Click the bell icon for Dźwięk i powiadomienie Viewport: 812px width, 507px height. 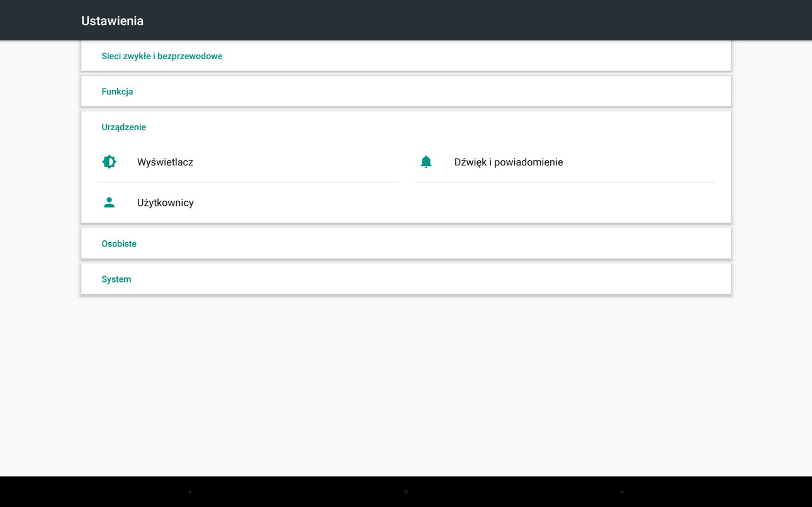pyautogui.click(x=426, y=162)
